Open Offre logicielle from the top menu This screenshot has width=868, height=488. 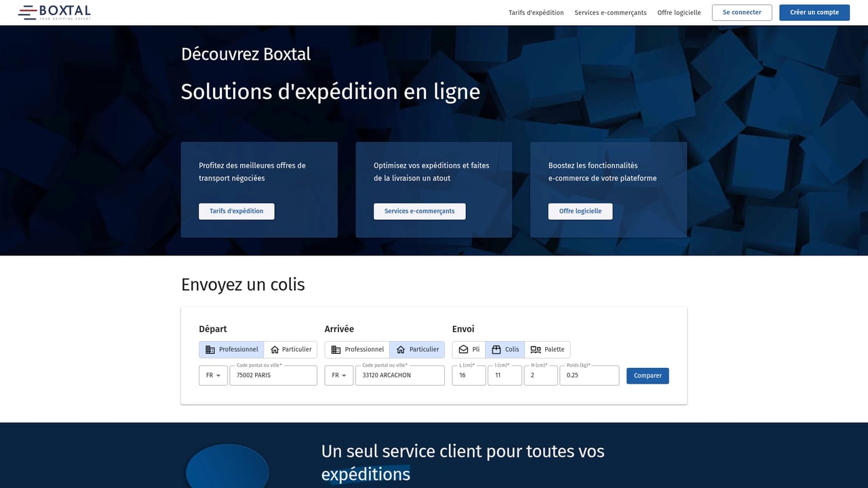(x=679, y=12)
